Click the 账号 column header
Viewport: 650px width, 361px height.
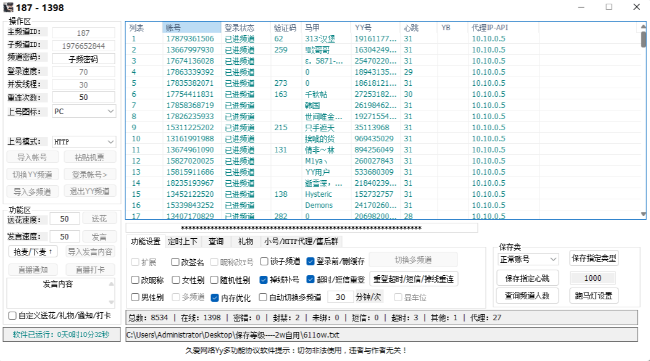pos(192,28)
